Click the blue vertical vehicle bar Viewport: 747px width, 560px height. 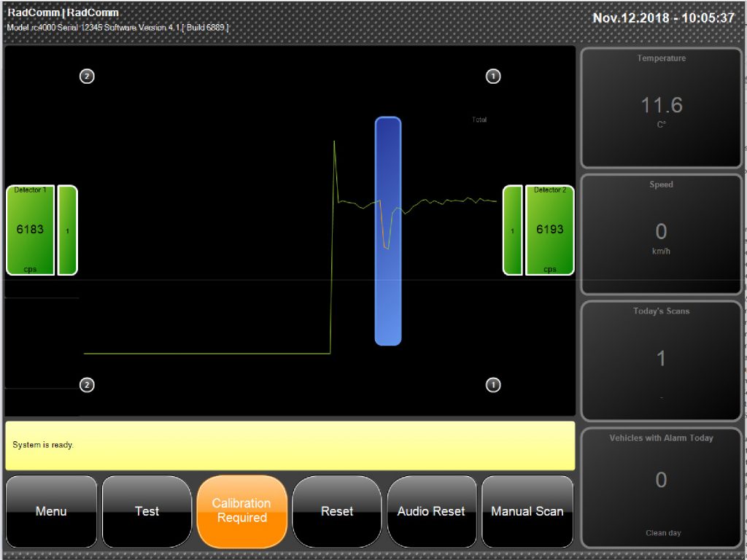point(388,231)
